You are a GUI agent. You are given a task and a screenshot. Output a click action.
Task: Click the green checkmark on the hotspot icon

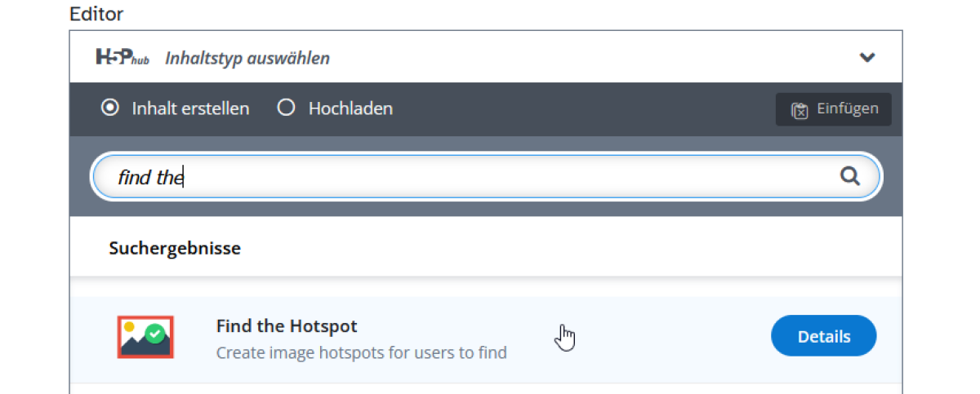pos(155,332)
